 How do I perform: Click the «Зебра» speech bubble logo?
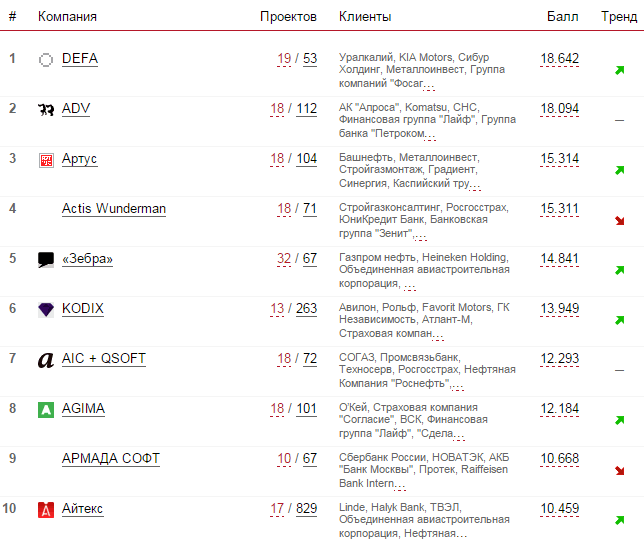(45, 260)
